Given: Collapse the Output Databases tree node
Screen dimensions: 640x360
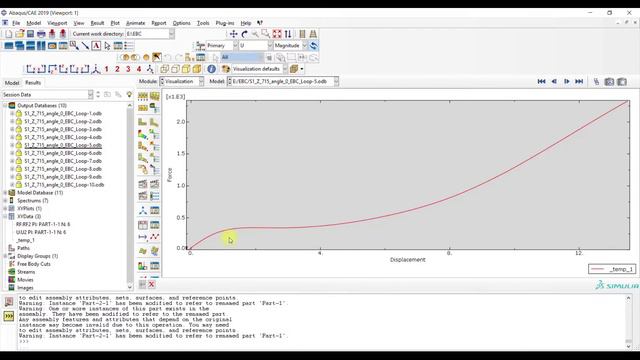Looking at the screenshot, I should [x=5, y=106].
